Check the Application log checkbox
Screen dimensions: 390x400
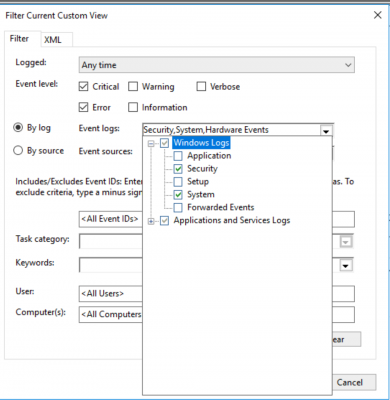[x=178, y=156]
